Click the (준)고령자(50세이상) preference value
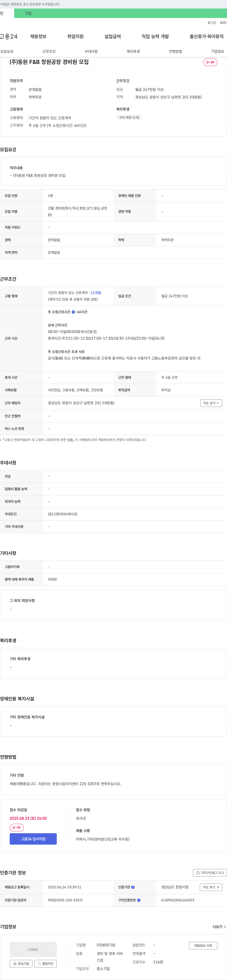The height and width of the screenshot is (980, 227). click(x=63, y=514)
